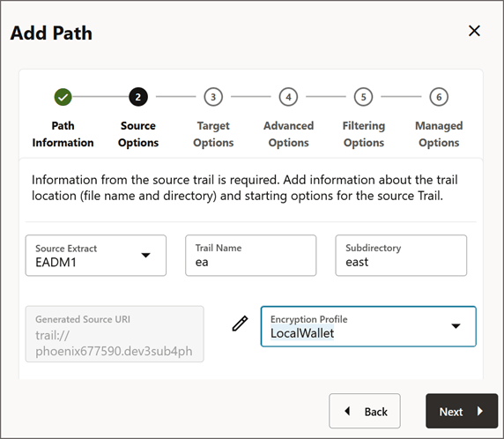Click into the Trail Name field
The width and height of the screenshot is (504, 439).
(x=251, y=256)
